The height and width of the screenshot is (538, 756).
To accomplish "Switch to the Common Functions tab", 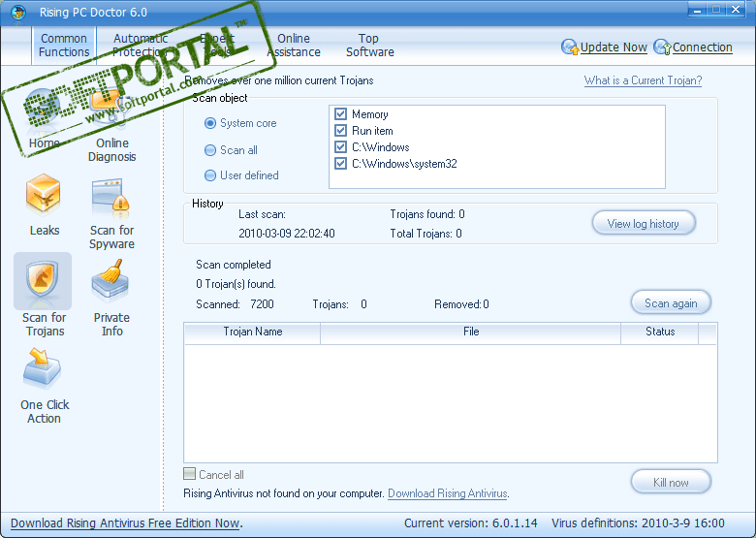I will click(x=64, y=46).
